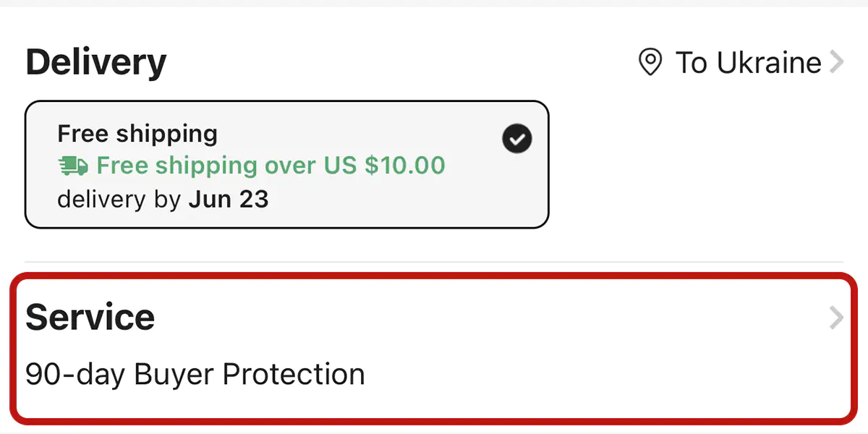Open the Delivery section header
Screen dimensions: 868x434
[95, 61]
